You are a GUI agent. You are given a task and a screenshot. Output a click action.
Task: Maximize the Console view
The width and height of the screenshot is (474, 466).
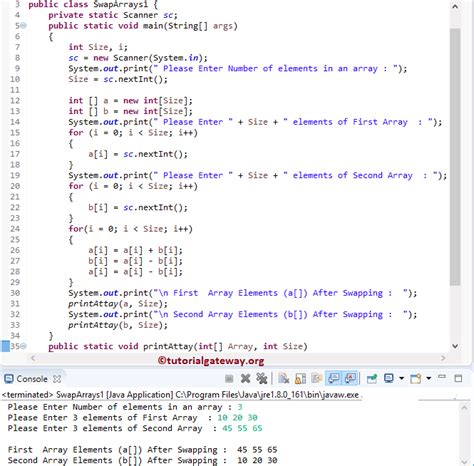pos(459,378)
